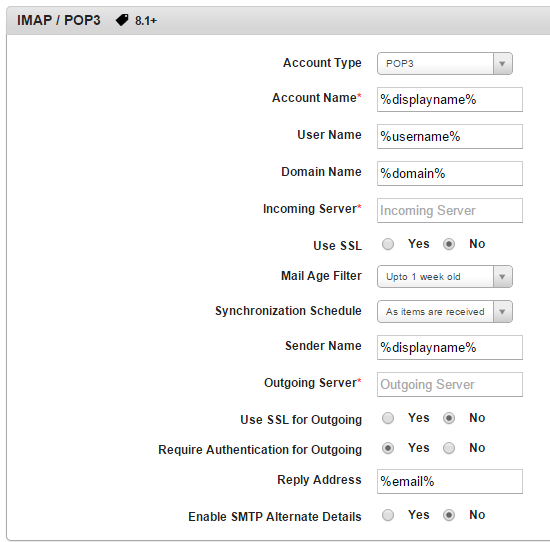Select No for Use SSL

pos(449,244)
